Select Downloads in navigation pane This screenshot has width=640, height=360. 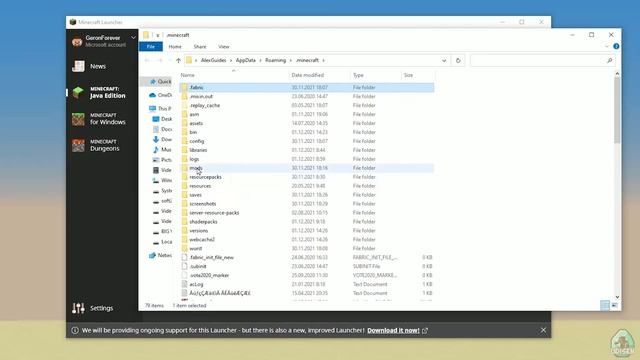point(162,139)
